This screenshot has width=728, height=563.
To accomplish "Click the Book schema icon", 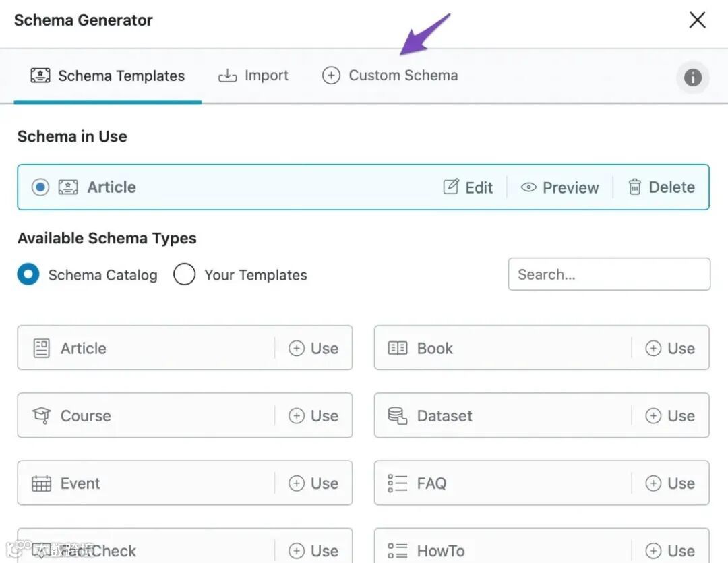I will 397,348.
